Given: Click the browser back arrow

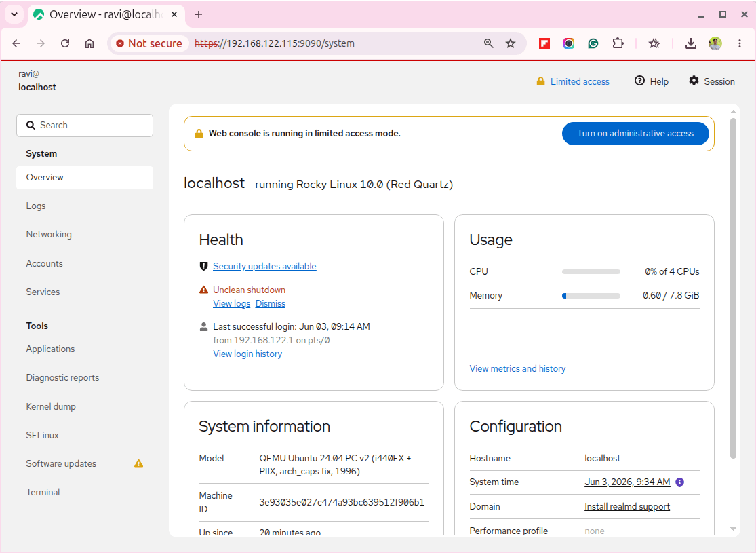Looking at the screenshot, I should click(x=16, y=43).
